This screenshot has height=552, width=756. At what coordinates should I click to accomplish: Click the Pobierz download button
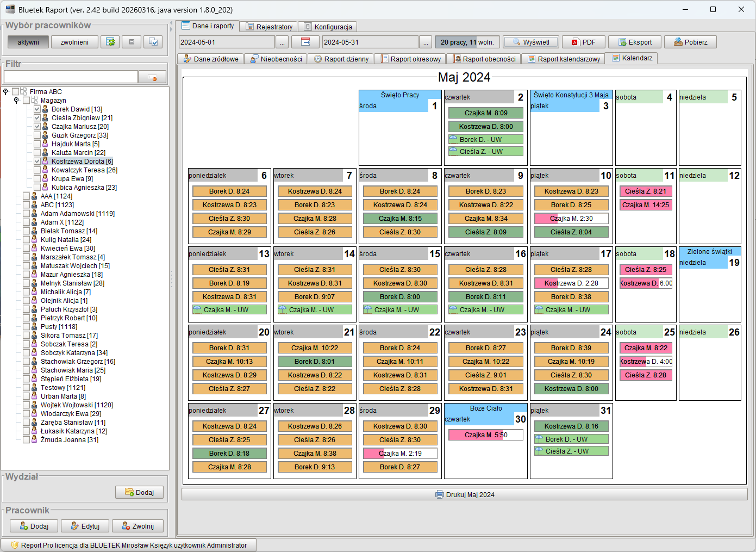pos(690,42)
